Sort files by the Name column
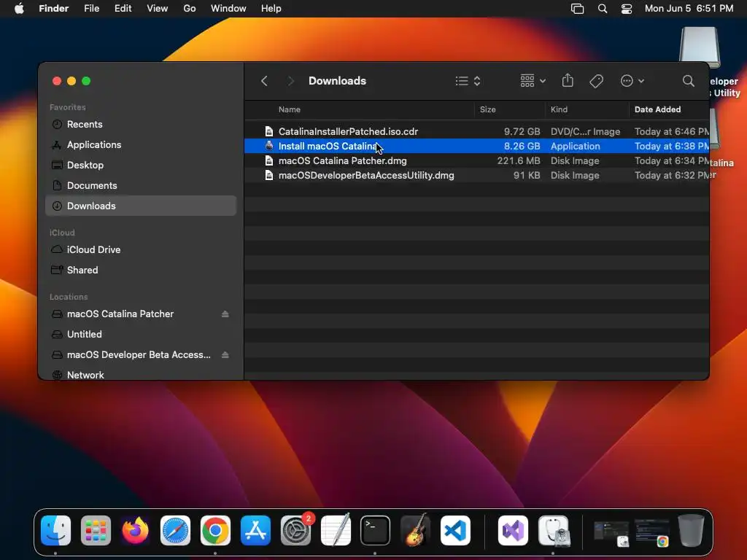The image size is (747, 560). 289,109
